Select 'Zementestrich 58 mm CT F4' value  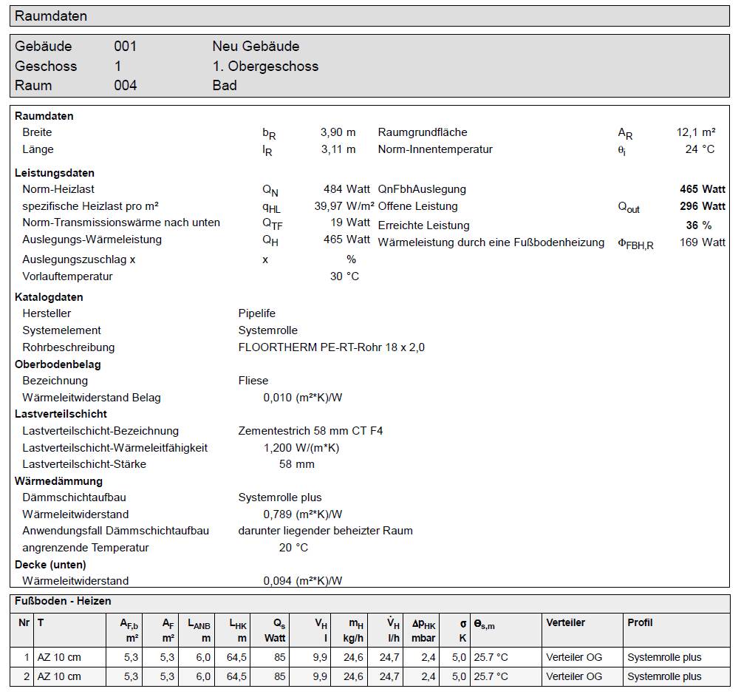pyautogui.click(x=310, y=432)
